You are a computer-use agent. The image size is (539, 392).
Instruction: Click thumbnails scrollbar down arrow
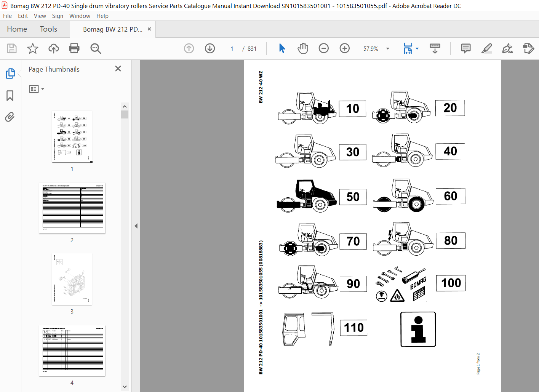tap(125, 387)
